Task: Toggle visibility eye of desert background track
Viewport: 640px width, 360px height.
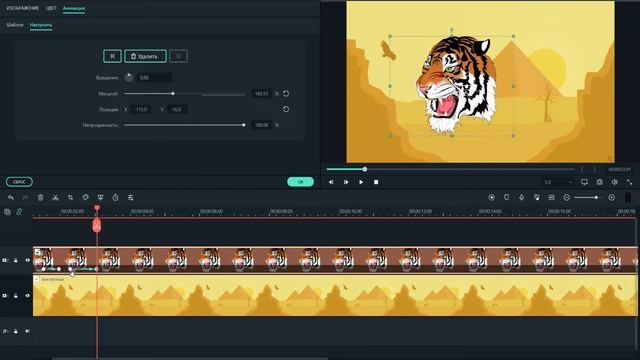Action: [27, 296]
